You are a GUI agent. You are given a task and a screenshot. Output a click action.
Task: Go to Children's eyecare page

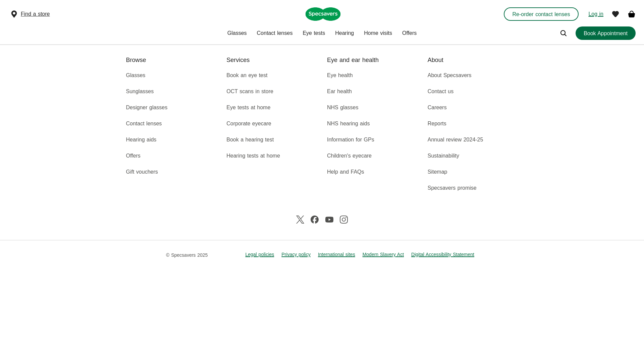[x=349, y=156]
